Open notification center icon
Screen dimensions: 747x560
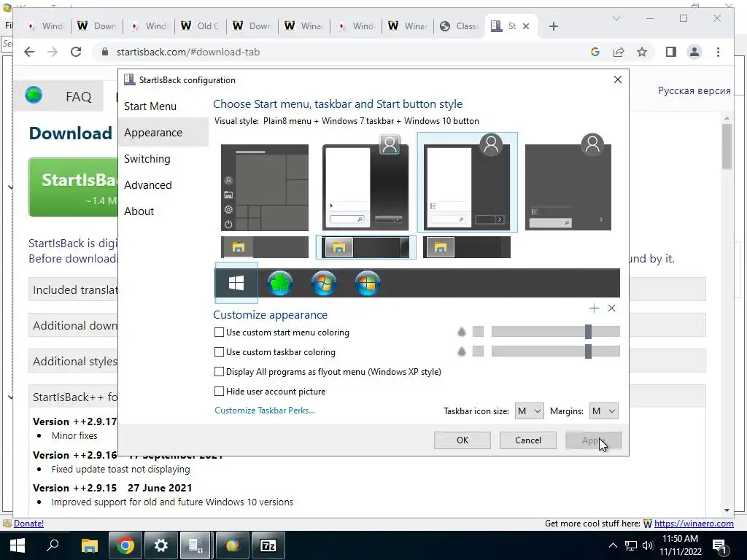tap(719, 545)
